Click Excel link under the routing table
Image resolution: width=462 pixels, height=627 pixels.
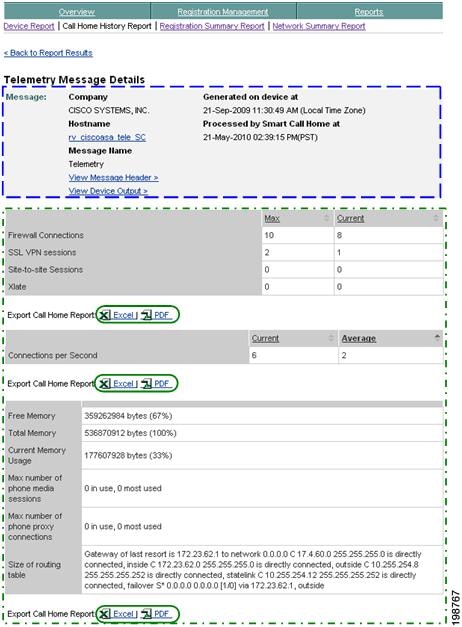[123, 614]
